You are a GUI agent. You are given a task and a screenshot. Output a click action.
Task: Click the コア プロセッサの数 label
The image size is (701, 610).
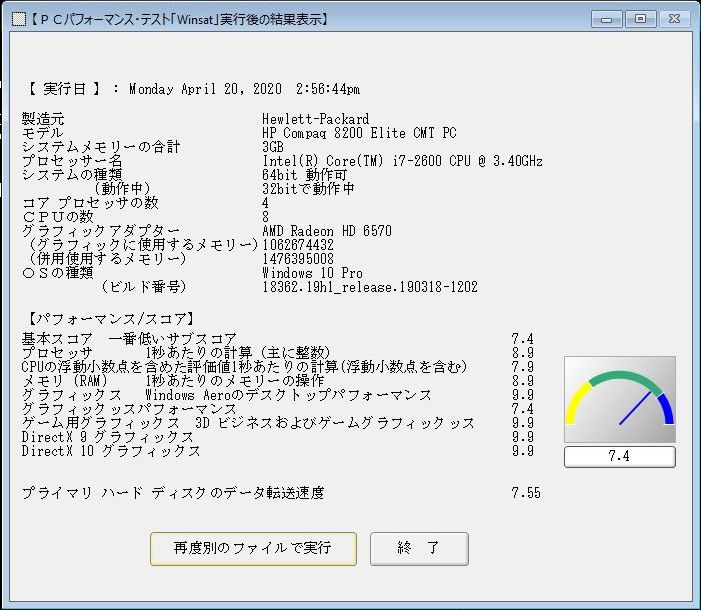click(x=90, y=203)
